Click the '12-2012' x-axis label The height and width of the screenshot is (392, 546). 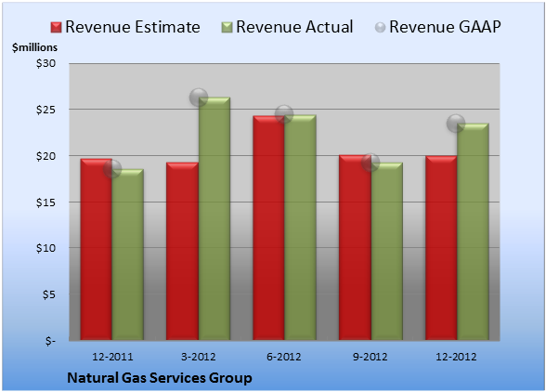(456, 357)
